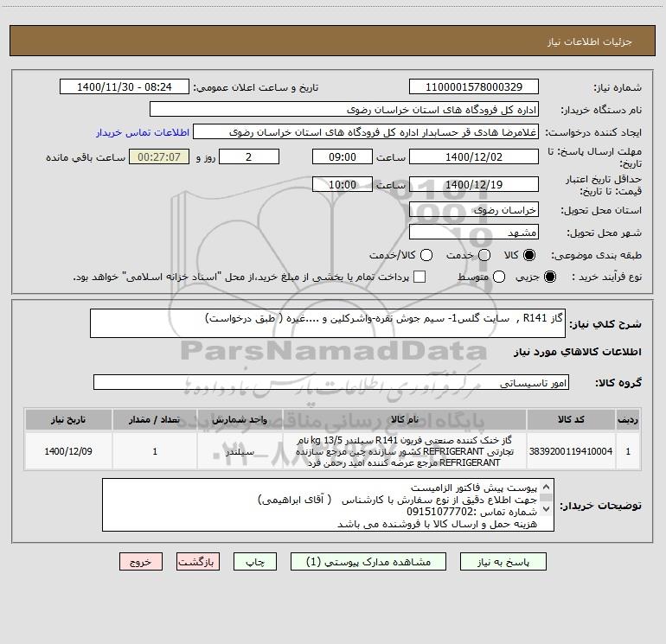The image size is (666, 644).
Task: Click the تعداد / مقدار column header
Action: tap(155, 419)
